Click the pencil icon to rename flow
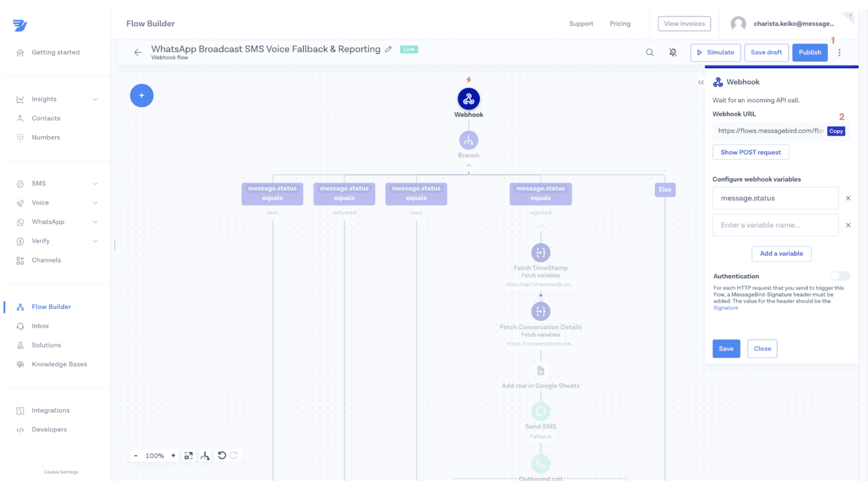The width and height of the screenshot is (868, 488). pos(388,49)
